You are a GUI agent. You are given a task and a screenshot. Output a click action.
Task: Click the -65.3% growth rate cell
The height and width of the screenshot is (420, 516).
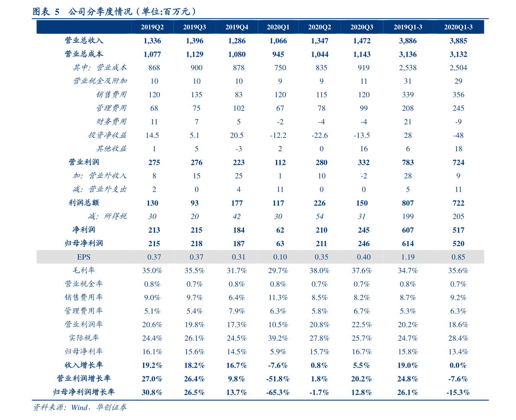[278, 392]
